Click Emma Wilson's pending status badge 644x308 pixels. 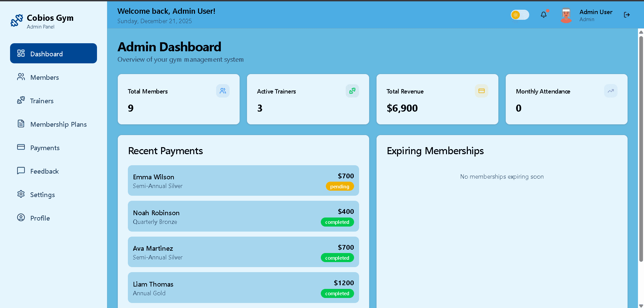(x=339, y=187)
